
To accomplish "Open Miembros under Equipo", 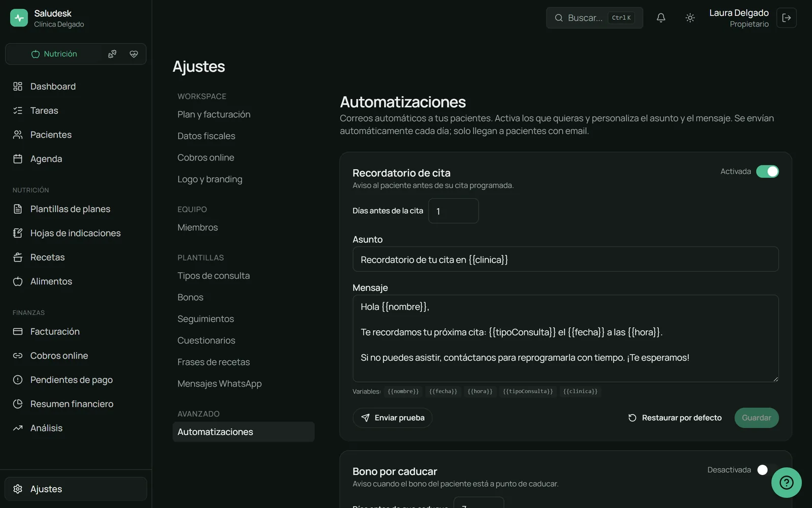I will click(197, 227).
